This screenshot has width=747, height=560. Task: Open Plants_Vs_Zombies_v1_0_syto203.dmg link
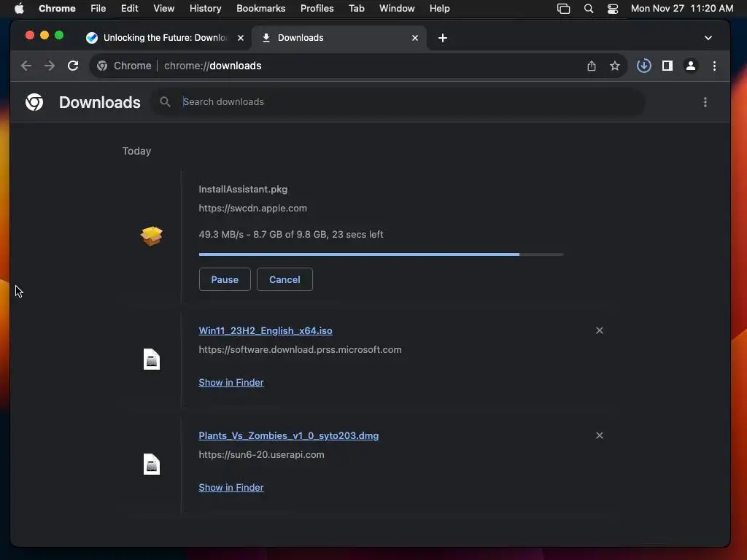[288, 436]
